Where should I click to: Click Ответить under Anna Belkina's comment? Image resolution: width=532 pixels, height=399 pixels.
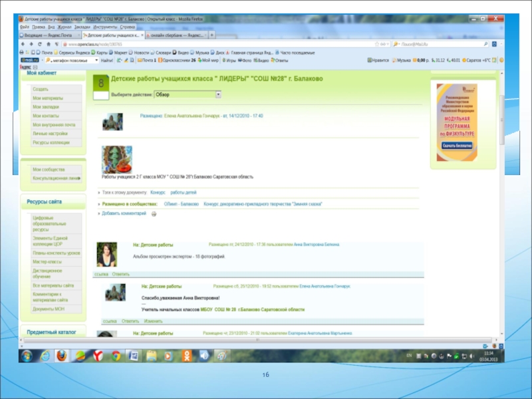[120, 274]
